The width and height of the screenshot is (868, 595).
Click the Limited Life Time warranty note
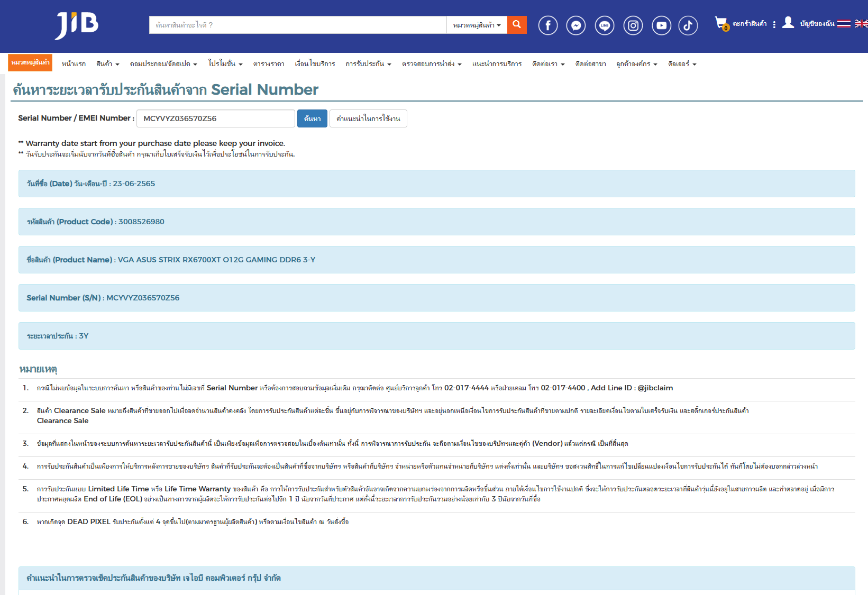click(x=435, y=494)
